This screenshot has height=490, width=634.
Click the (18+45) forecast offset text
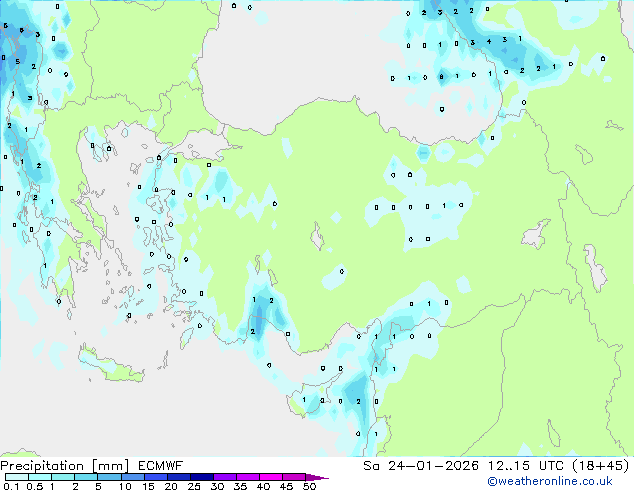point(601,466)
